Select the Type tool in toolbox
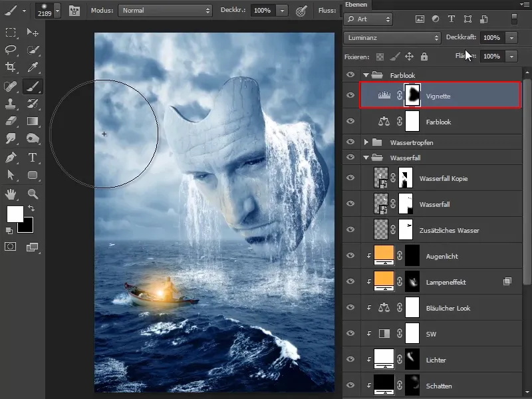This screenshot has width=532, height=399. tap(33, 158)
